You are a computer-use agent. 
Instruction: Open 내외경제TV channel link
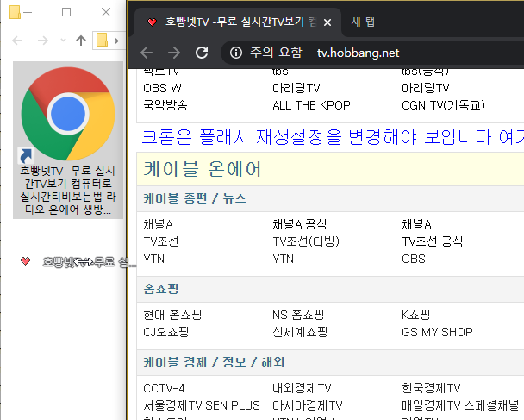coord(302,388)
